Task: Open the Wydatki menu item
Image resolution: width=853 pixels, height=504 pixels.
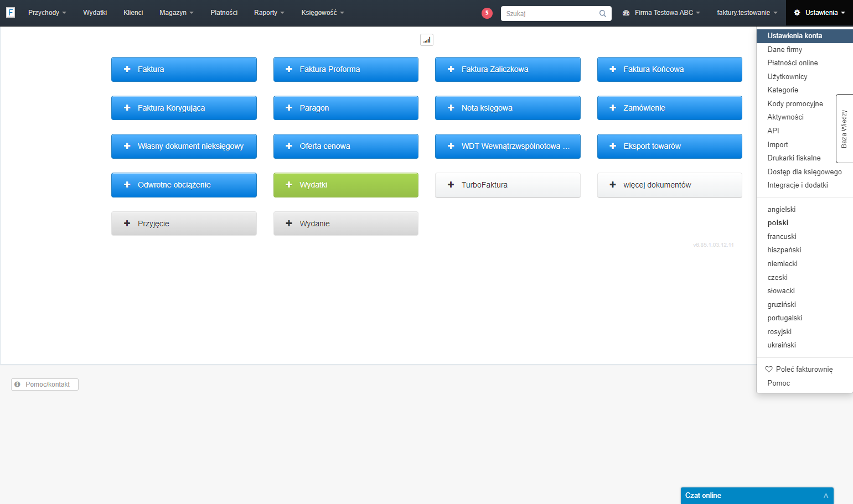Action: point(95,13)
